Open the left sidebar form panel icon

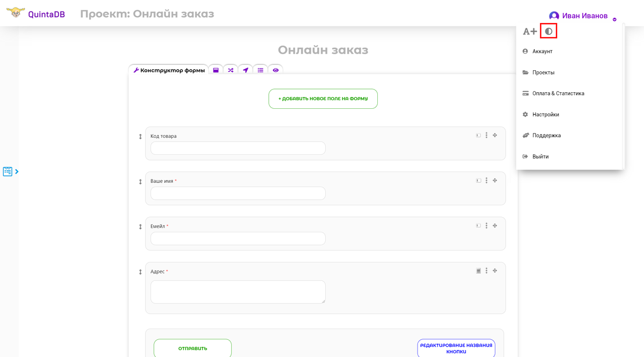8,172
